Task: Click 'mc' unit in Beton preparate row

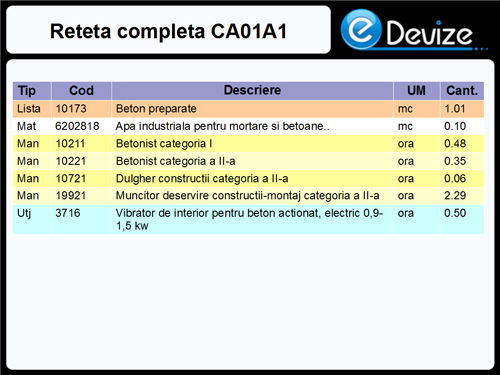Action: [x=405, y=109]
